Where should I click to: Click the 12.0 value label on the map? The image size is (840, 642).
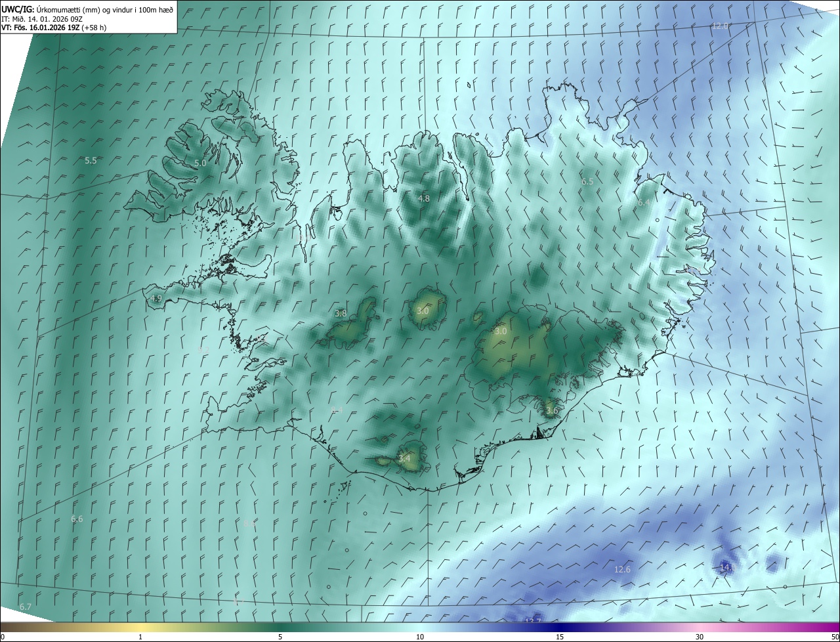coord(720,26)
